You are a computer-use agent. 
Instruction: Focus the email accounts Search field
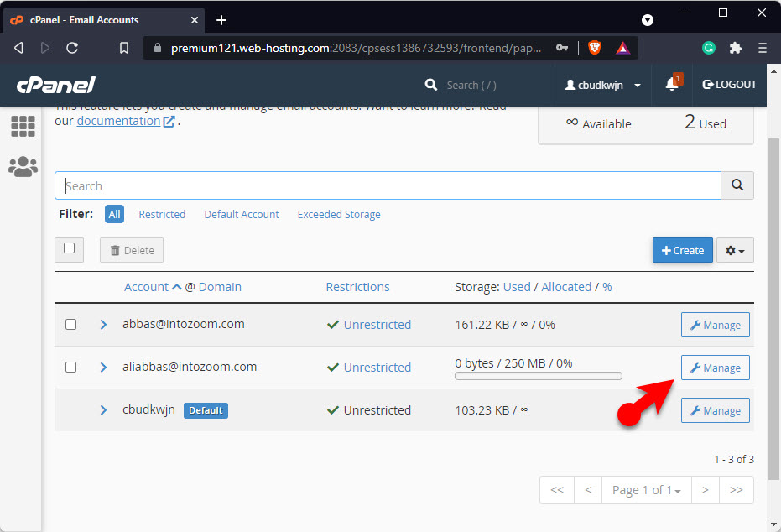pyautogui.click(x=388, y=185)
